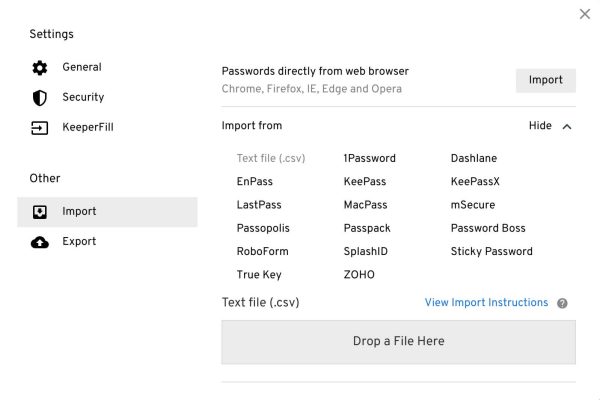Click Hide to collapse import sources

pyautogui.click(x=540, y=126)
